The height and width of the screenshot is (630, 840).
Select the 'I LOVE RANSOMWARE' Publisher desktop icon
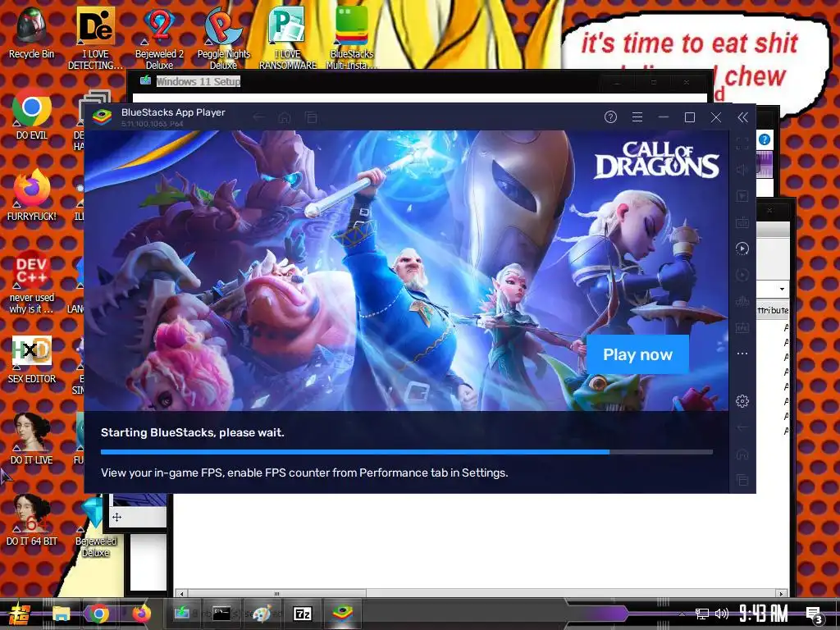click(x=288, y=38)
